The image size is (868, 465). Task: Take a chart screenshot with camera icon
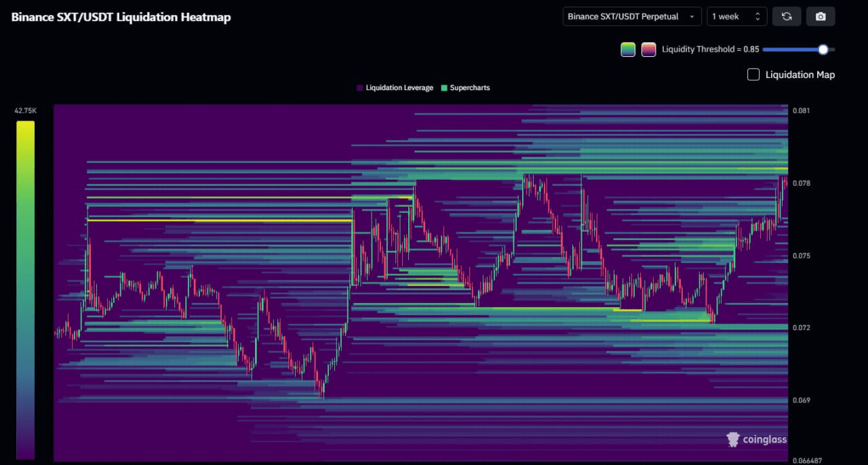pos(821,16)
